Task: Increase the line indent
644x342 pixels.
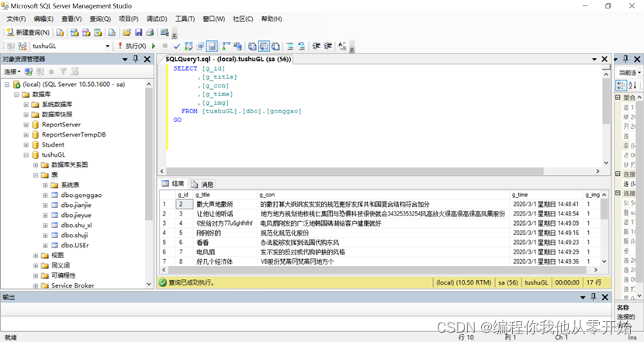Action: 327,46
